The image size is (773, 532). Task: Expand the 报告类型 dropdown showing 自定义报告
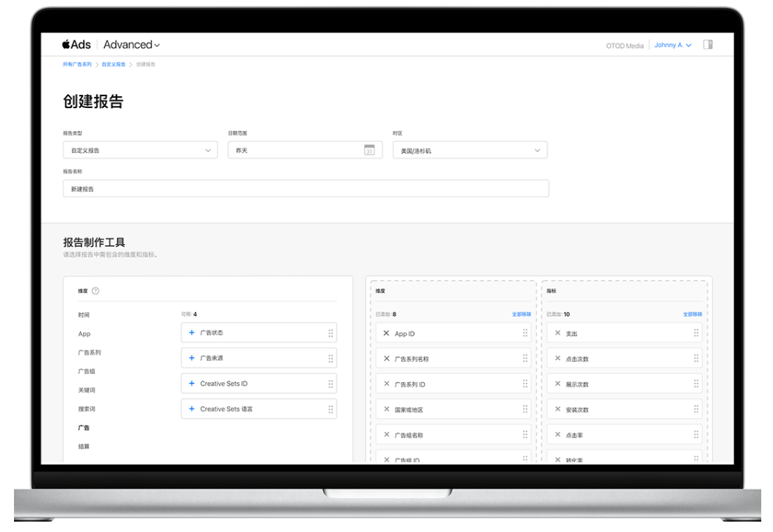pos(140,150)
